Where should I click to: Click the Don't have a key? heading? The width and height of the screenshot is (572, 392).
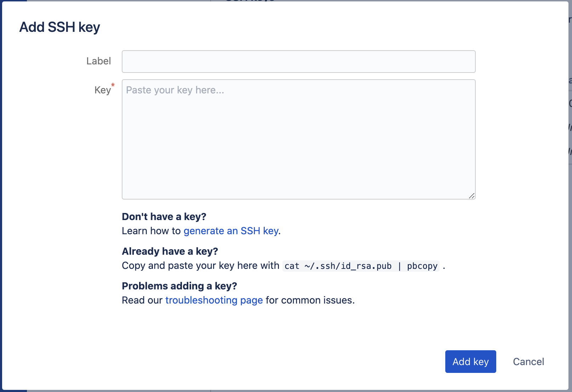click(x=164, y=217)
